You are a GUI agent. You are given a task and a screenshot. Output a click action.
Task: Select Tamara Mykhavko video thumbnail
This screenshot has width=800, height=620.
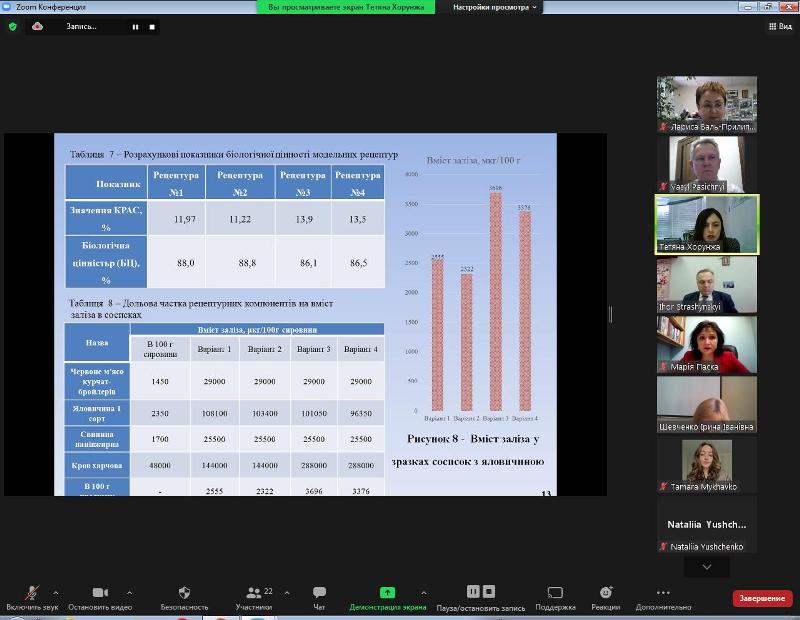707,464
